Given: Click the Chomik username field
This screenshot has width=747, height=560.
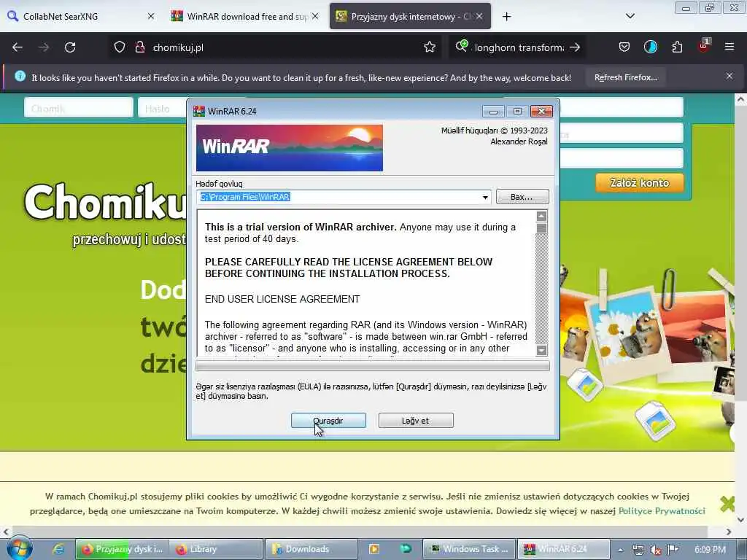Looking at the screenshot, I should tap(79, 108).
